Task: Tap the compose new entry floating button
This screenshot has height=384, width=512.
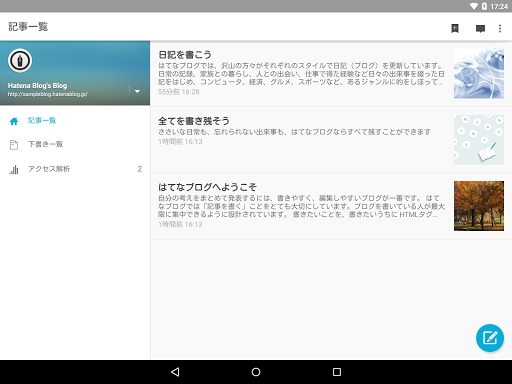Action: [490, 338]
